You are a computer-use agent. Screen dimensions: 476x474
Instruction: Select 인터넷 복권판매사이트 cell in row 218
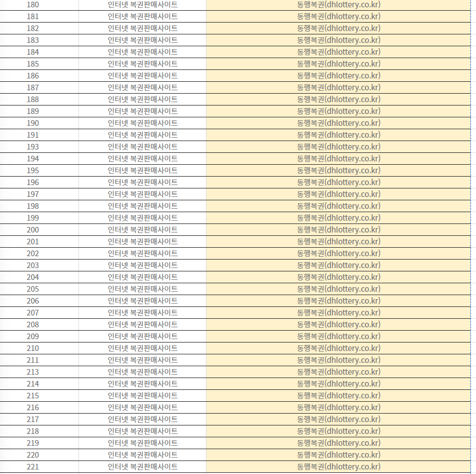pos(142,431)
